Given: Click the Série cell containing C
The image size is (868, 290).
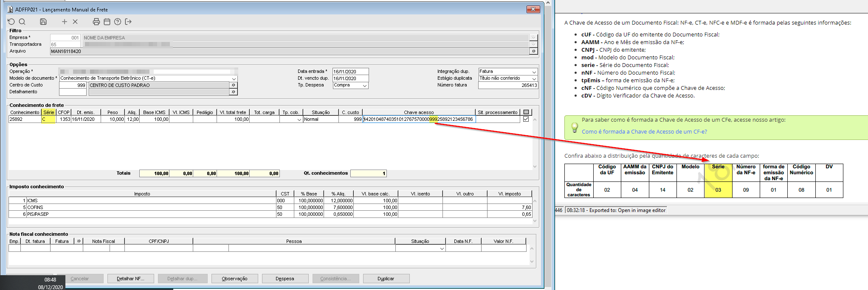Looking at the screenshot, I should 48,119.
